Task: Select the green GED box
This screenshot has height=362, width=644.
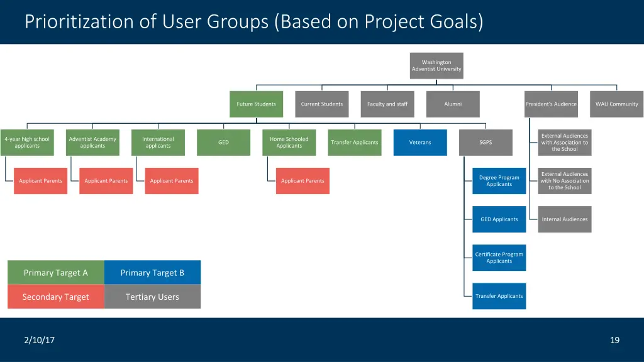Action: coord(223,143)
